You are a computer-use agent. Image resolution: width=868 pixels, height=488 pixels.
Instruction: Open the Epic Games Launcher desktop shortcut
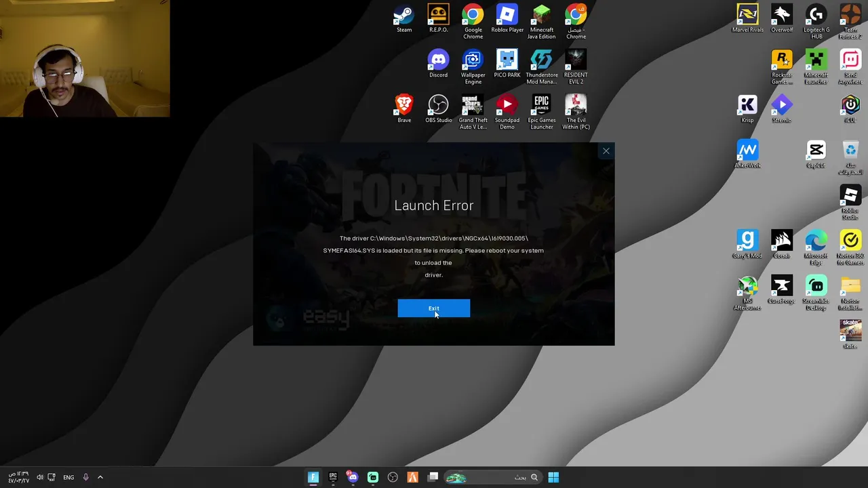[541, 113]
